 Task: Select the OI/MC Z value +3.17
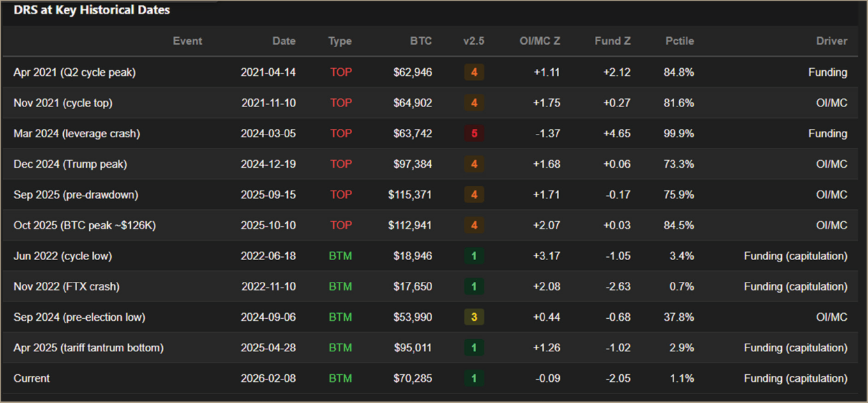(x=547, y=256)
